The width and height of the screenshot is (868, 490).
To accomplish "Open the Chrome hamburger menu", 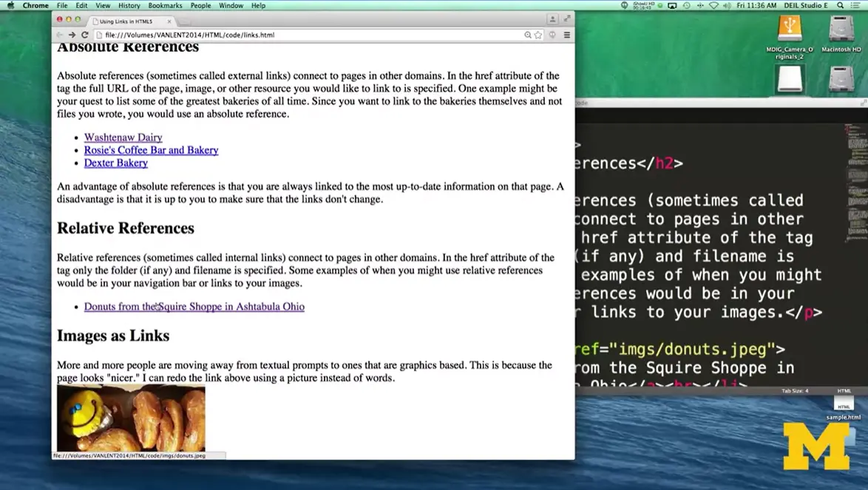I will [567, 35].
